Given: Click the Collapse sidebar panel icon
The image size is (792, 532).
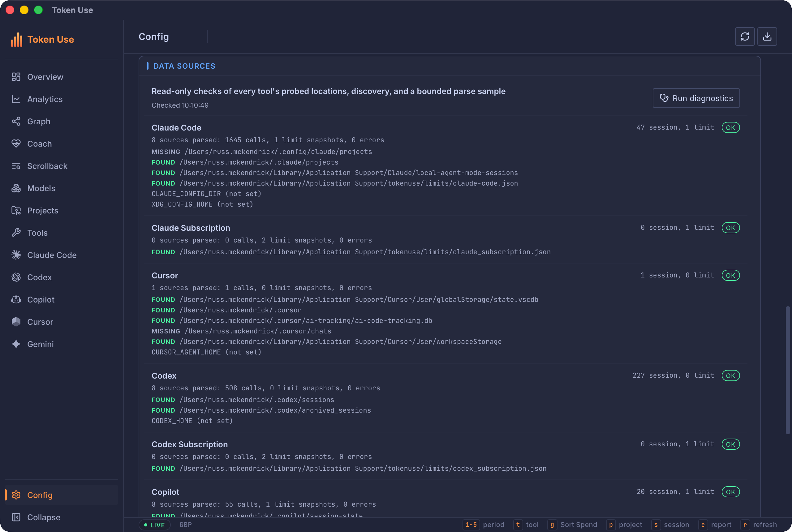Looking at the screenshot, I should click(16, 517).
